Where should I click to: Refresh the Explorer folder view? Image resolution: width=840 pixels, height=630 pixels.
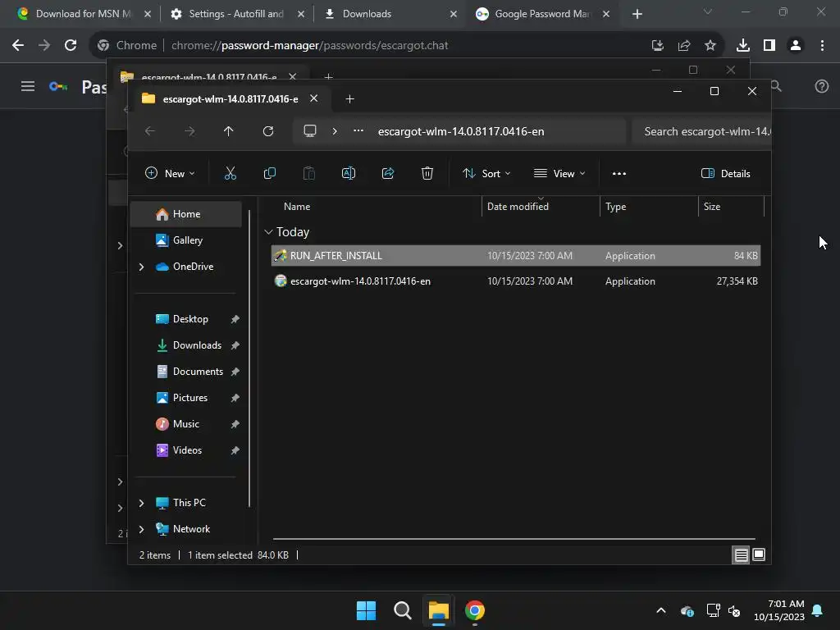(x=268, y=131)
